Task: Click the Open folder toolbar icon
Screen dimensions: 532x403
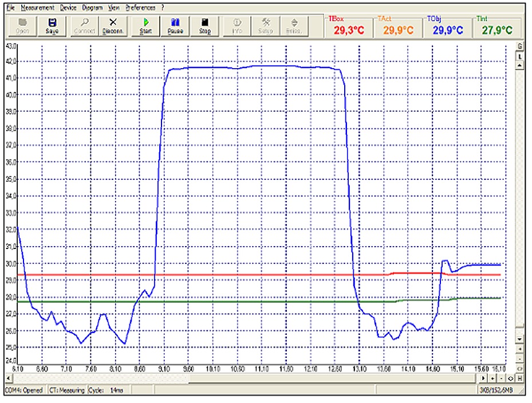Action: tap(22, 25)
